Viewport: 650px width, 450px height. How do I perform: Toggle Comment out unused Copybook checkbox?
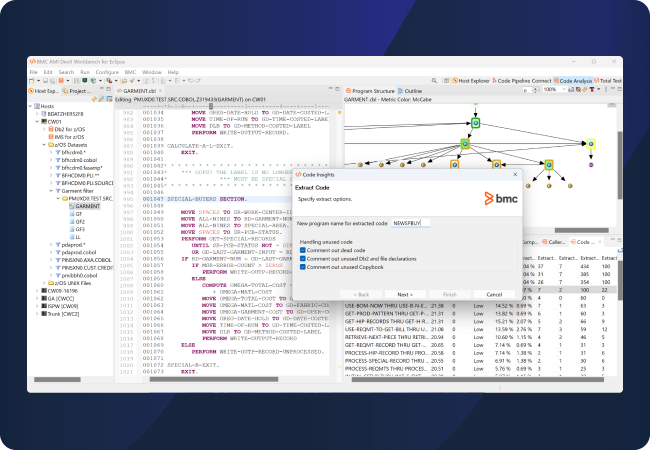click(303, 266)
